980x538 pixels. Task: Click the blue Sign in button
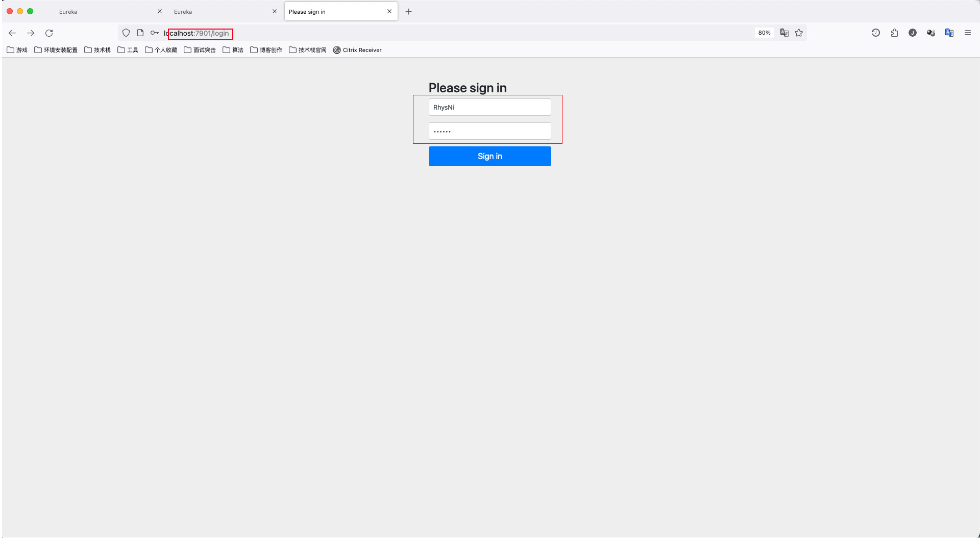[490, 156]
